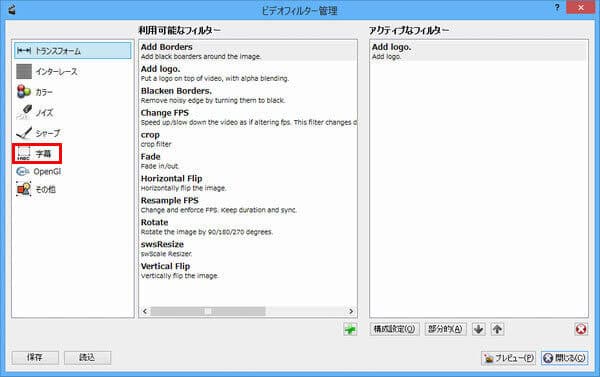Click the 読込 load button
The image size is (600, 377).
pos(87,357)
